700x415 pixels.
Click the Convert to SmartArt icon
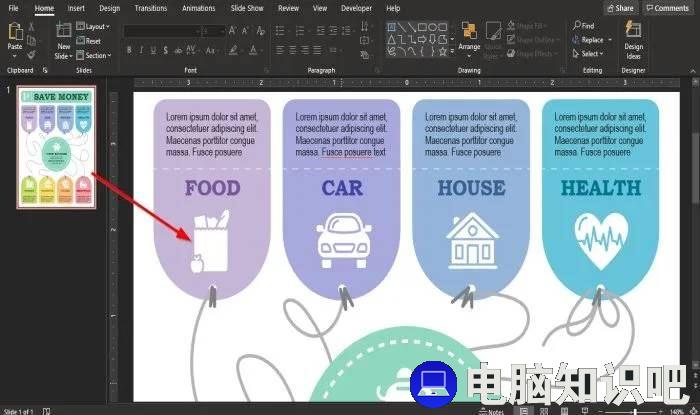[365, 55]
